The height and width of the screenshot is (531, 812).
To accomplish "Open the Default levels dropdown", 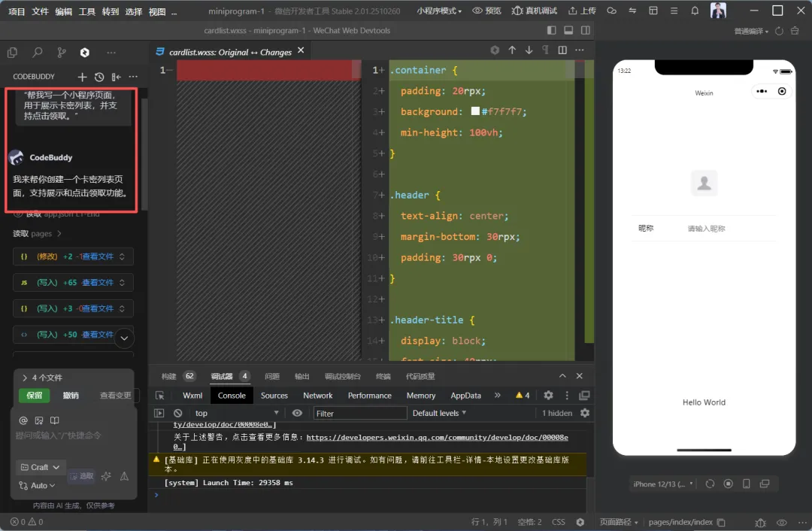I will [x=440, y=413].
